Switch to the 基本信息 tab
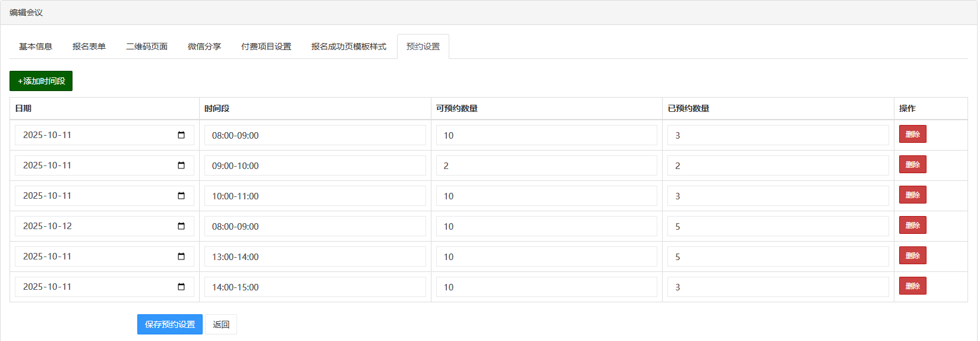This screenshot has height=341, width=980. (x=36, y=46)
